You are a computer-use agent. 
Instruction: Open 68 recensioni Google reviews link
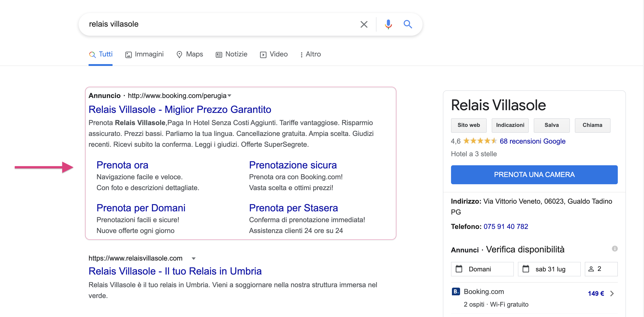tap(533, 141)
